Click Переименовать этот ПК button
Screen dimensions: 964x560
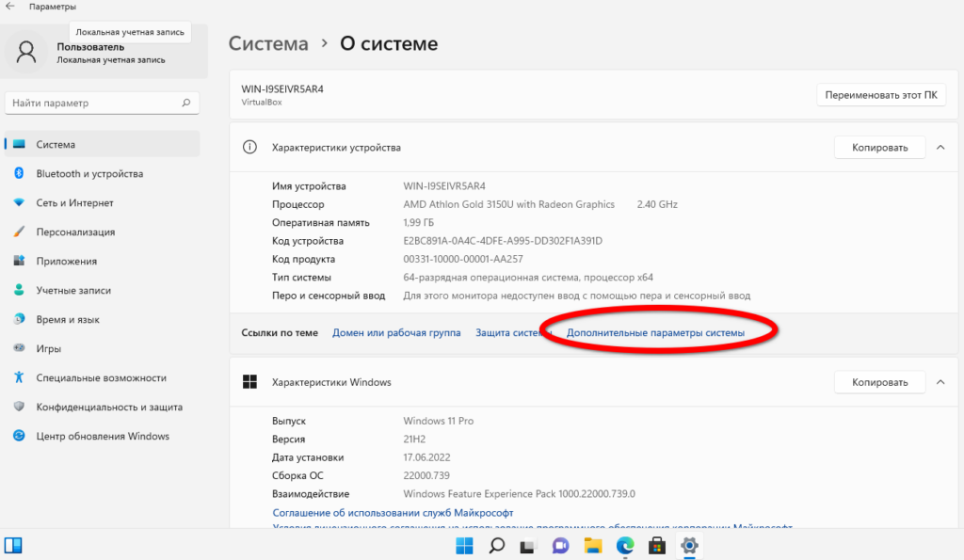coord(881,95)
